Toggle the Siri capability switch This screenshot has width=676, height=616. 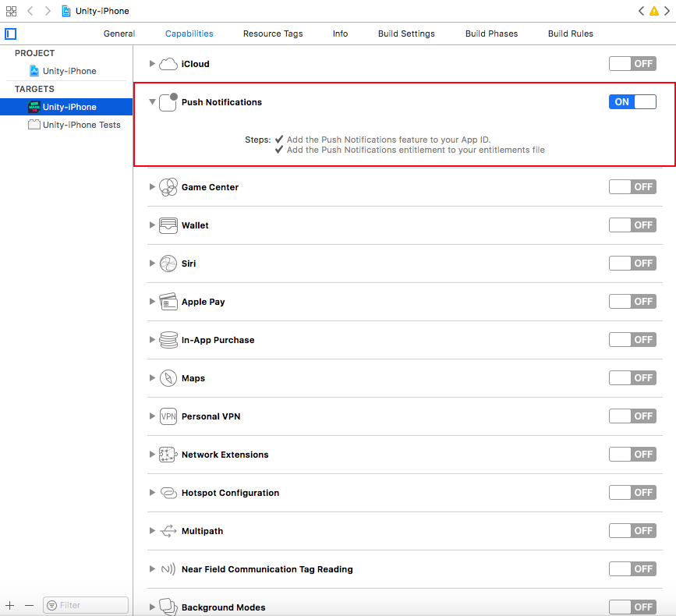tap(632, 263)
